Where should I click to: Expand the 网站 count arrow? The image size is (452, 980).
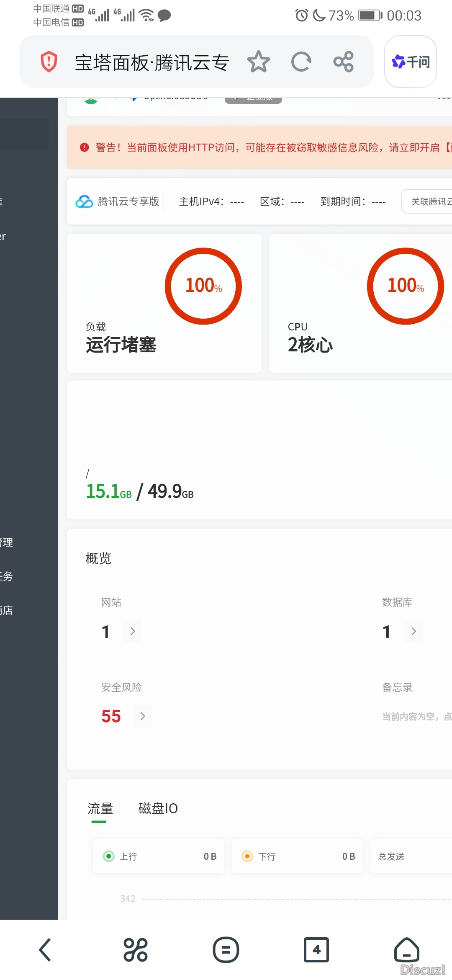[x=133, y=632]
